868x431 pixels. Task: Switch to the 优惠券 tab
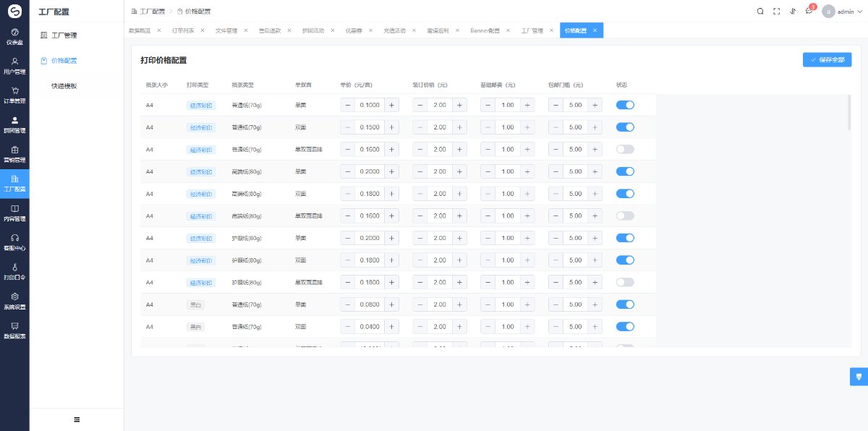354,30
